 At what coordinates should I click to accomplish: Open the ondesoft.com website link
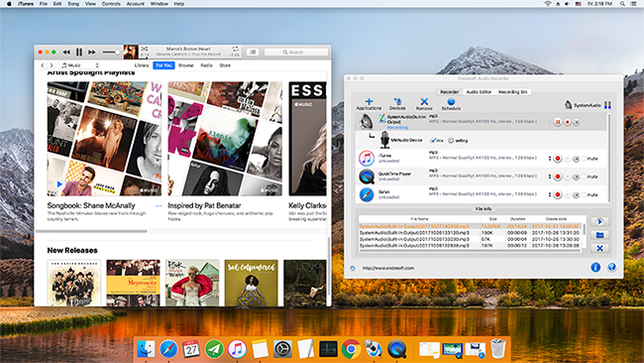click(388, 268)
